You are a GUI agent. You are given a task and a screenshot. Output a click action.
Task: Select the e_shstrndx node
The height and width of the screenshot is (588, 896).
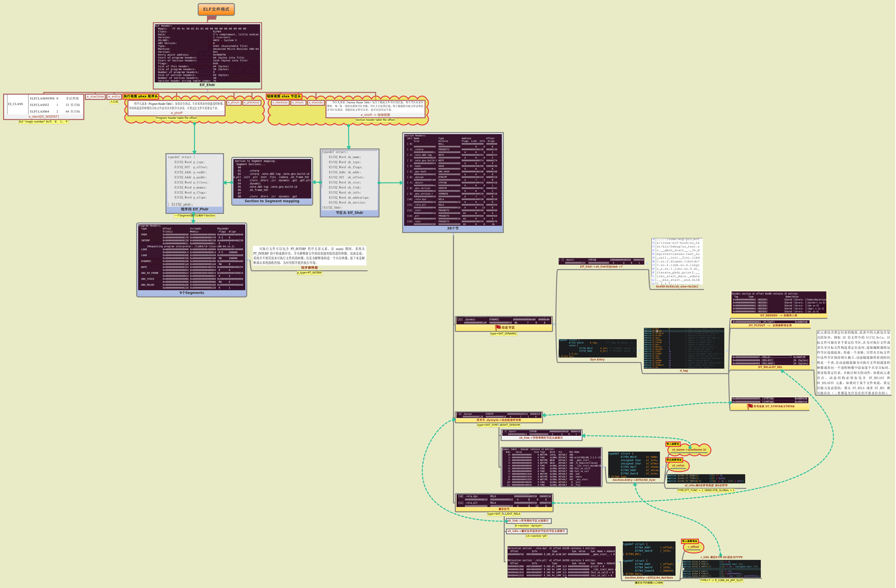tap(316, 102)
